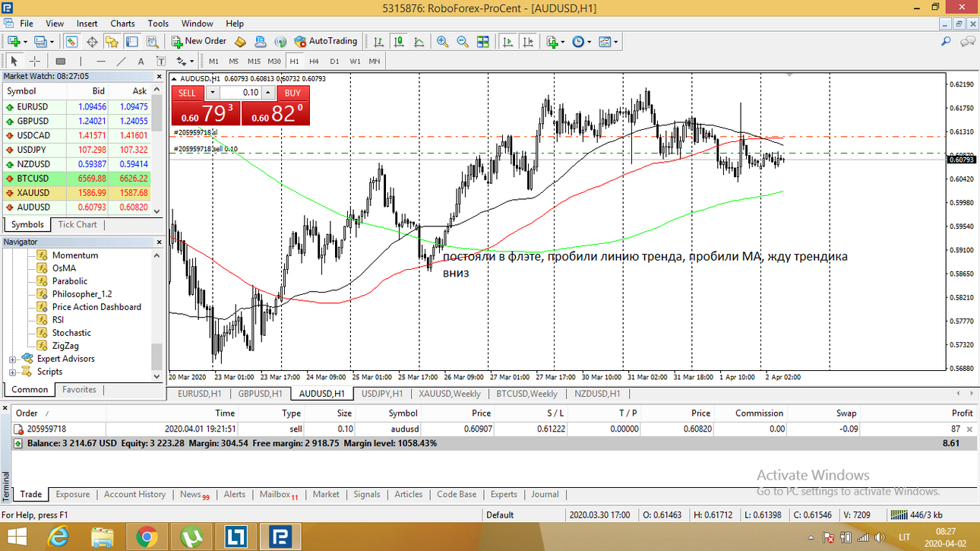The height and width of the screenshot is (551, 980).
Task: Expand the Profiles dropdown arrow
Action: click(52, 41)
